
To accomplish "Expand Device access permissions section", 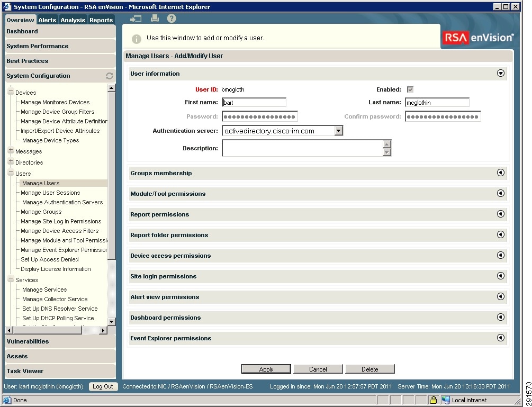I will (x=500, y=256).
